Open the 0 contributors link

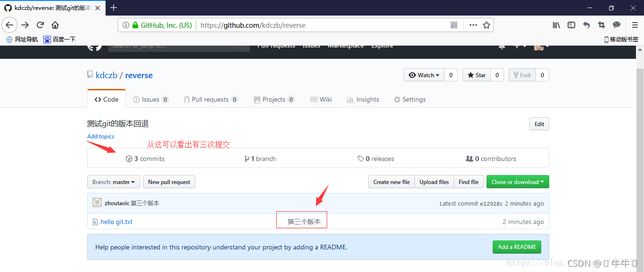[491, 159]
